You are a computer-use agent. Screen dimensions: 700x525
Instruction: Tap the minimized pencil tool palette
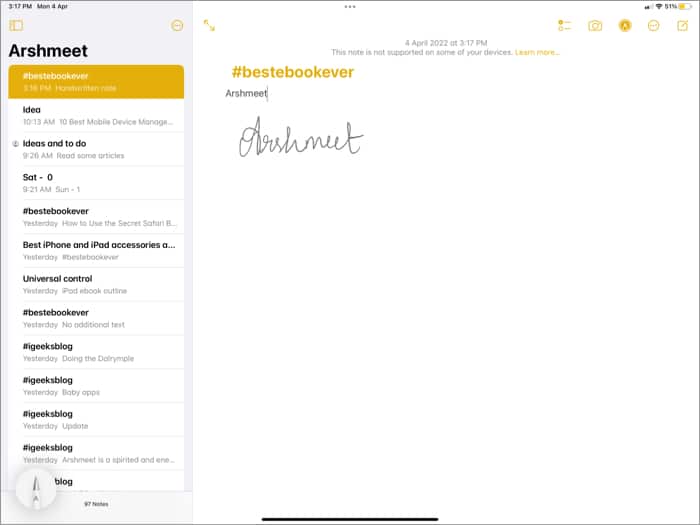point(36,490)
